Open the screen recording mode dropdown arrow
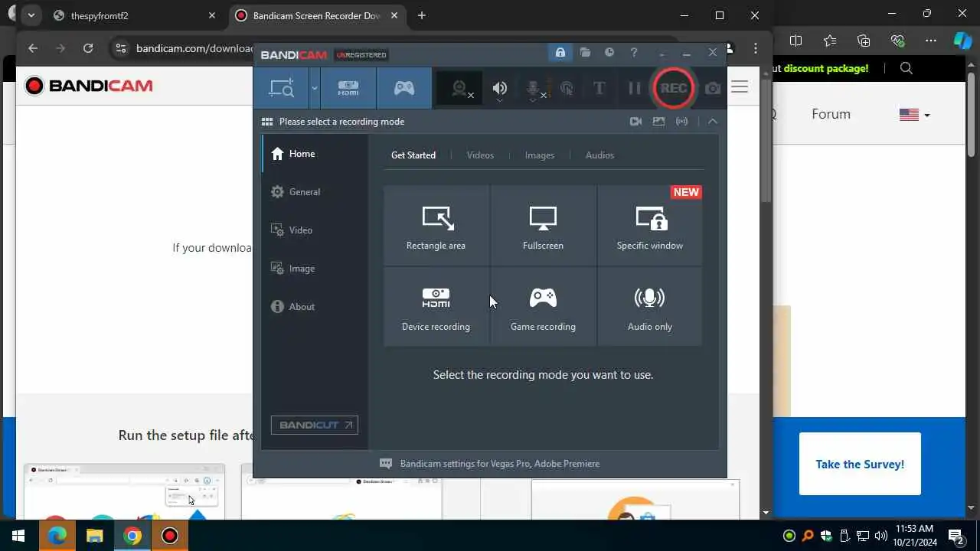Viewport: 980px width, 551px height. (x=314, y=88)
